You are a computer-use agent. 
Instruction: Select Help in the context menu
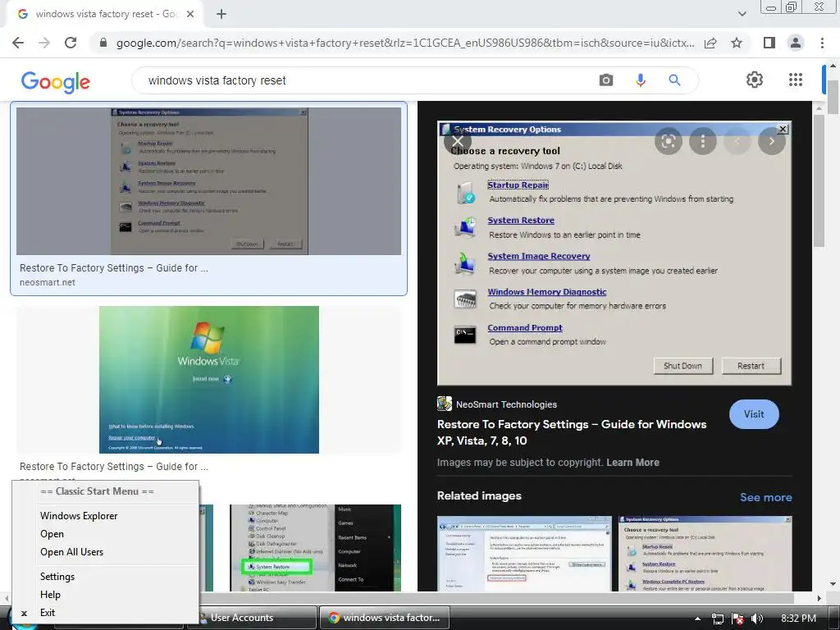point(50,595)
